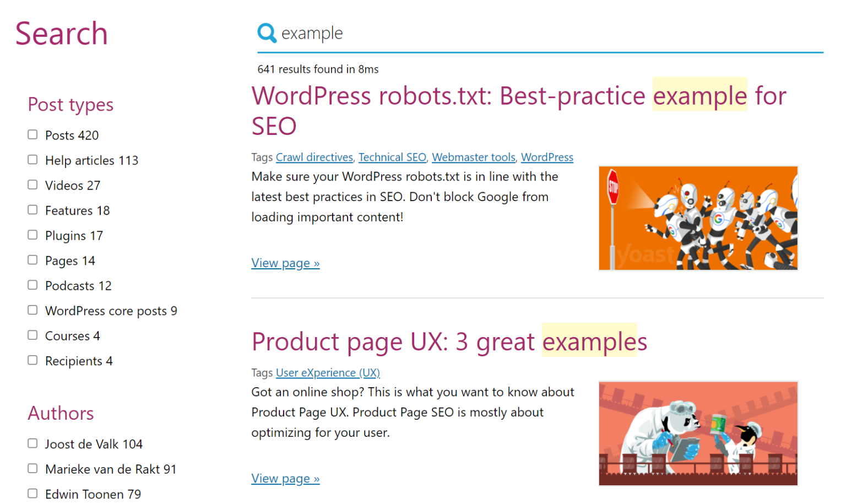Open the Crawl directives tag

(314, 157)
